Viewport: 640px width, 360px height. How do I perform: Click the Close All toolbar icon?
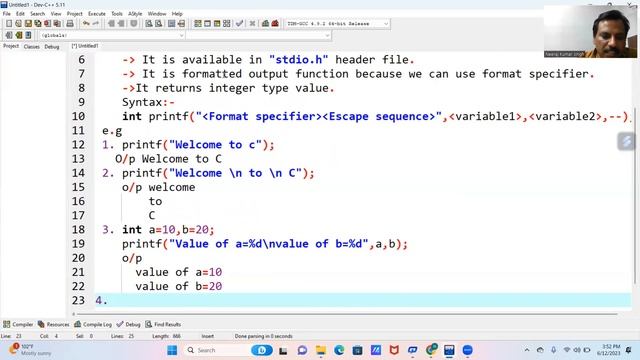coord(57,24)
